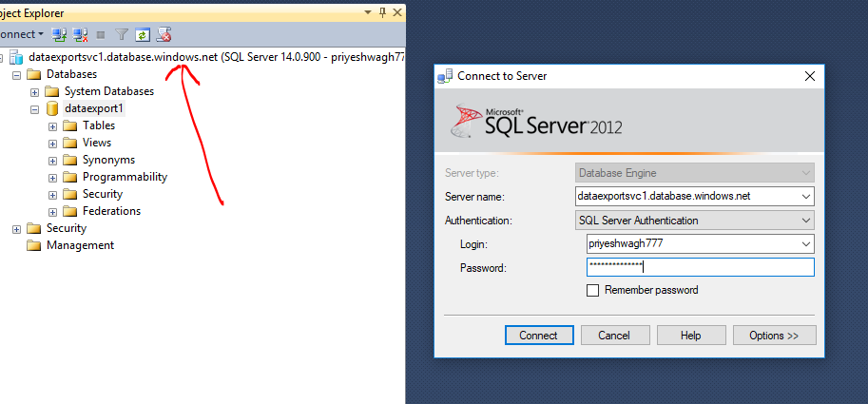Expand the Views node
868x404 pixels.
[52, 144]
